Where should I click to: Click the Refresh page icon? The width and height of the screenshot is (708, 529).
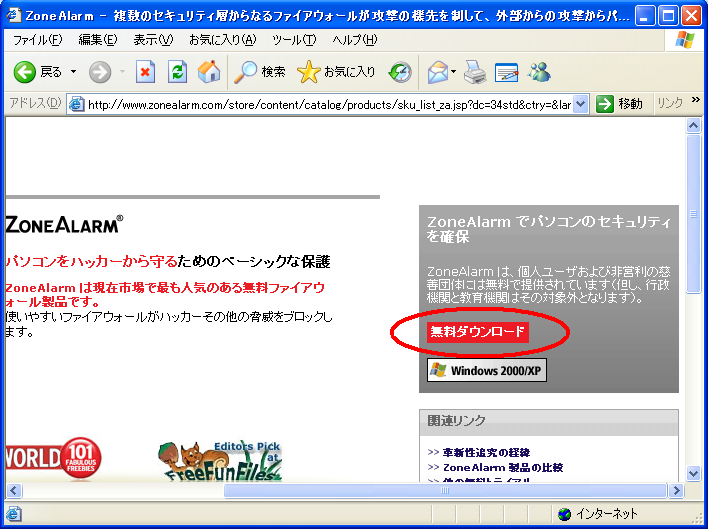point(177,72)
